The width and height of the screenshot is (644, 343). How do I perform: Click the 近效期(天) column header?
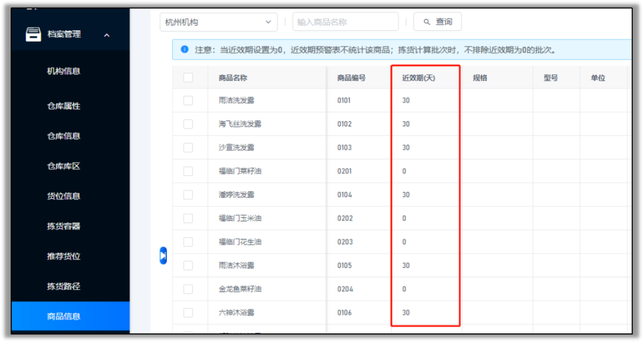pos(419,78)
